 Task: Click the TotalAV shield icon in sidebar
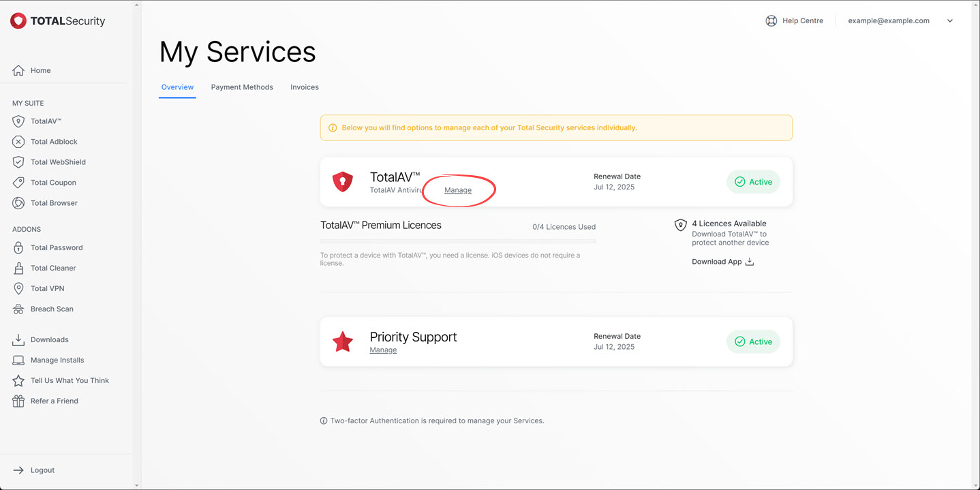[x=18, y=121]
